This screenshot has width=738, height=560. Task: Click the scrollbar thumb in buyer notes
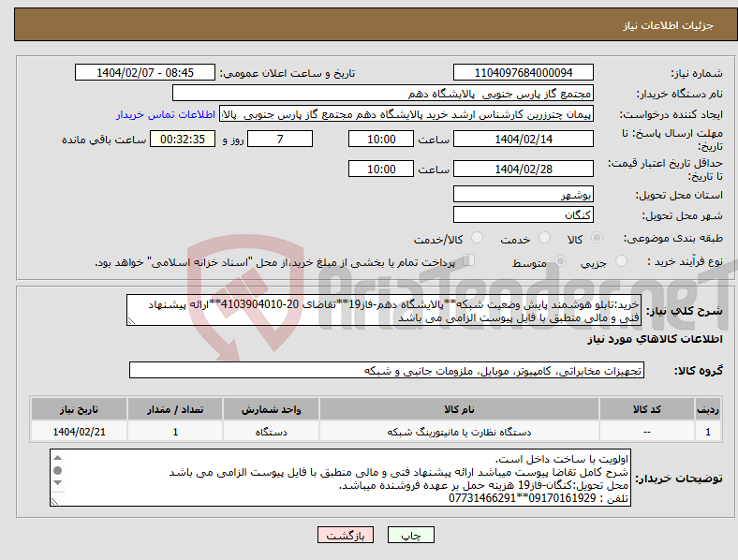click(x=57, y=470)
